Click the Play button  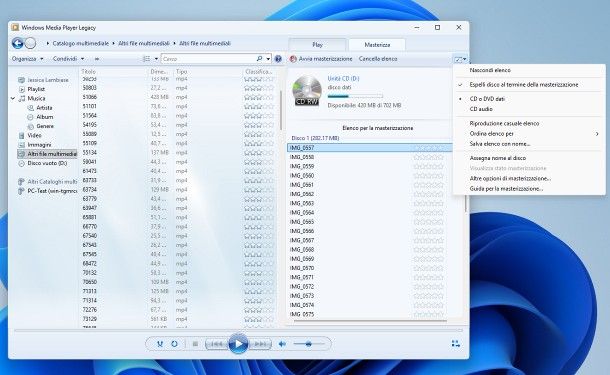238,344
